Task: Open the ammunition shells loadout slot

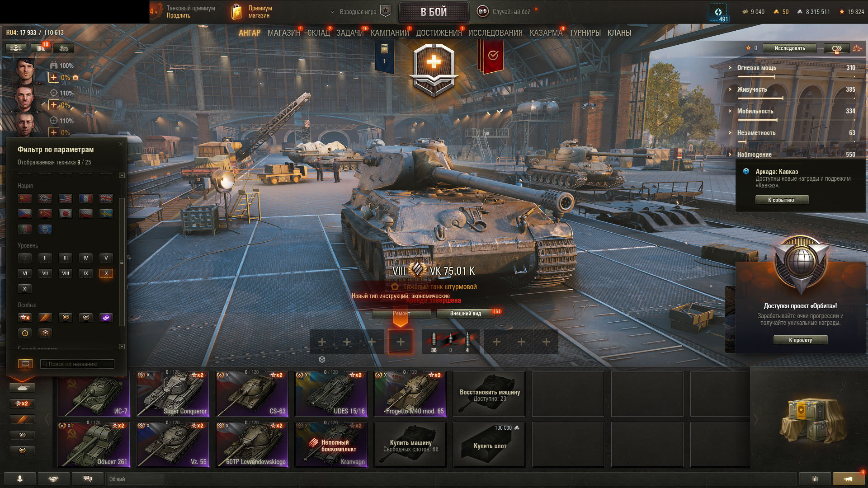Action: coord(450,342)
